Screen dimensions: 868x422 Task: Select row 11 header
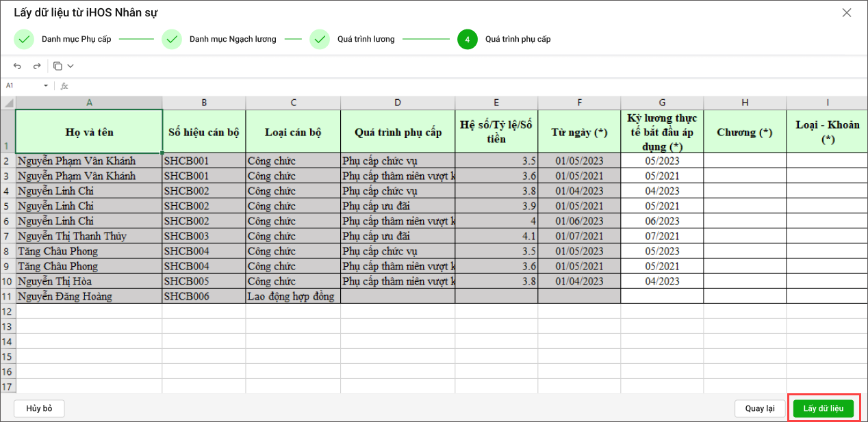(8, 296)
